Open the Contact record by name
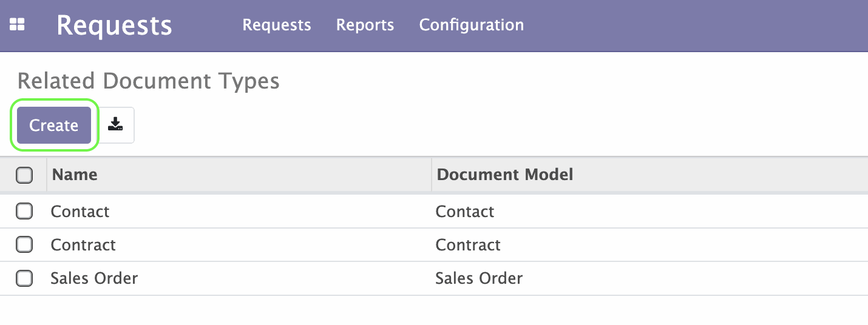Image resolution: width=868 pixels, height=325 pixels. (80, 212)
